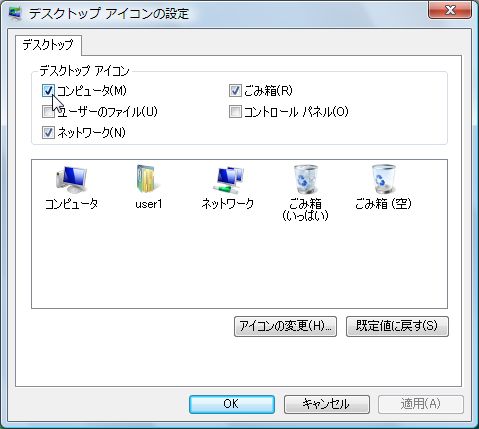The image size is (479, 429).
Task: Click the 既定値に戻す(S) restore default button
Action: [397, 326]
